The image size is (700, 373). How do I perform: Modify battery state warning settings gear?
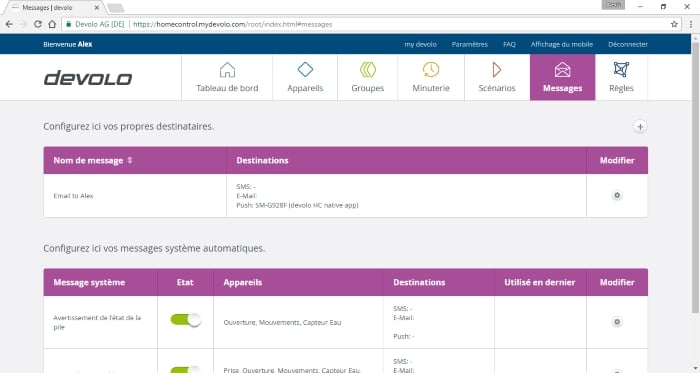tap(617, 322)
